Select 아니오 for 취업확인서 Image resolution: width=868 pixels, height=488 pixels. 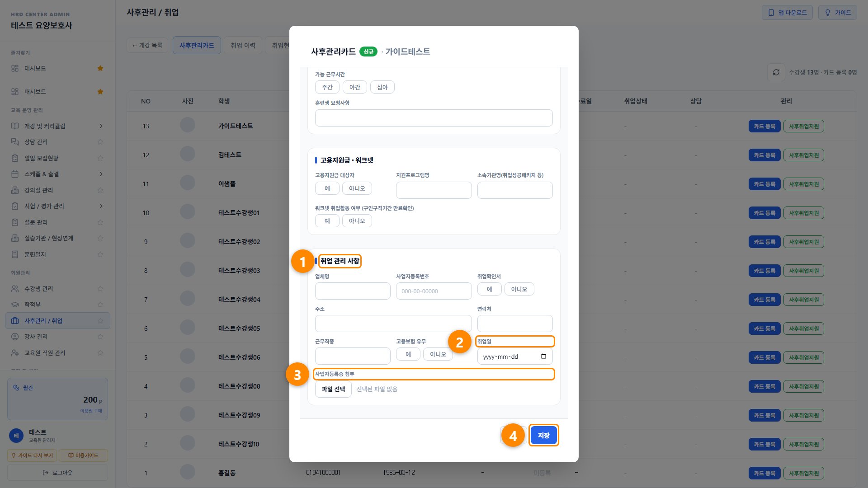519,289
